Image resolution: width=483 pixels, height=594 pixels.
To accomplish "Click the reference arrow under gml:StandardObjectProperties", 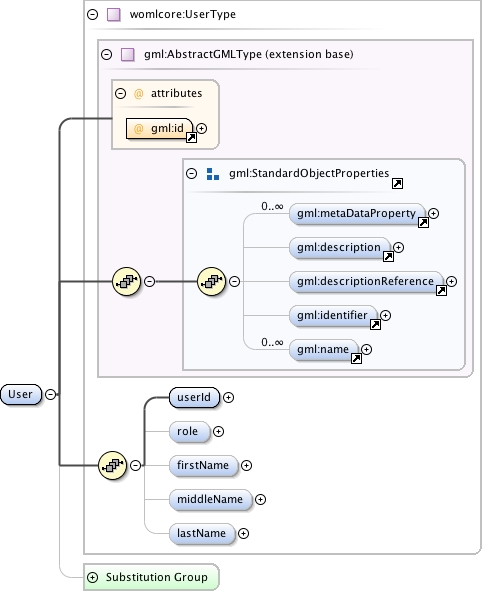I will click(397, 184).
